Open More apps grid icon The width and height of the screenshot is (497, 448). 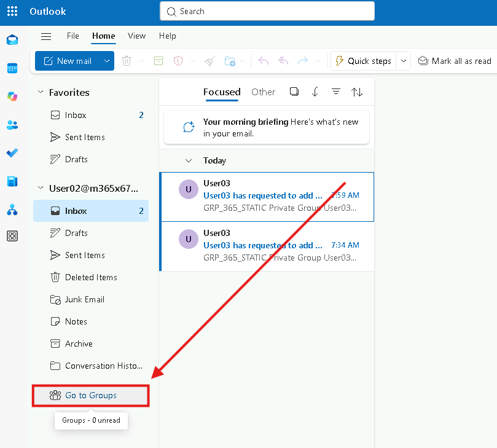[12, 236]
